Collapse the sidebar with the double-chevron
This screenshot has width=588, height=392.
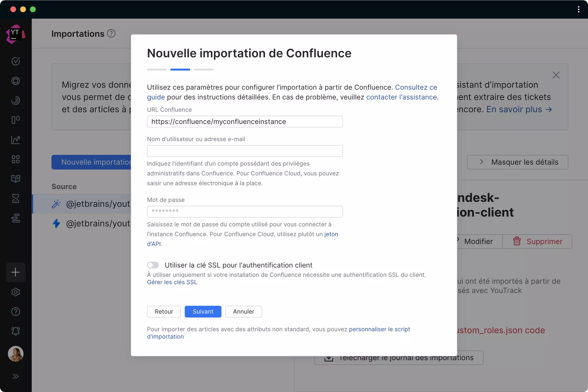(x=15, y=376)
